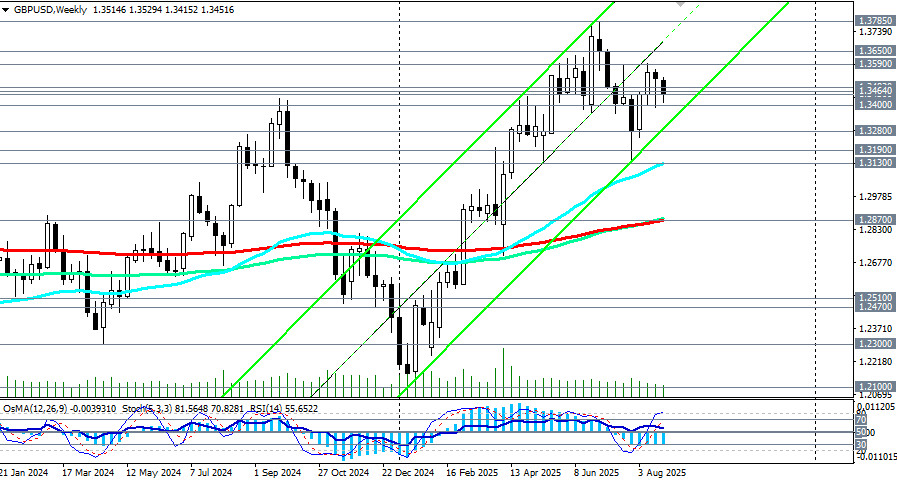This screenshot has width=897, height=482.
Task: Click the 1.35900 price level label
Action: click(x=875, y=63)
